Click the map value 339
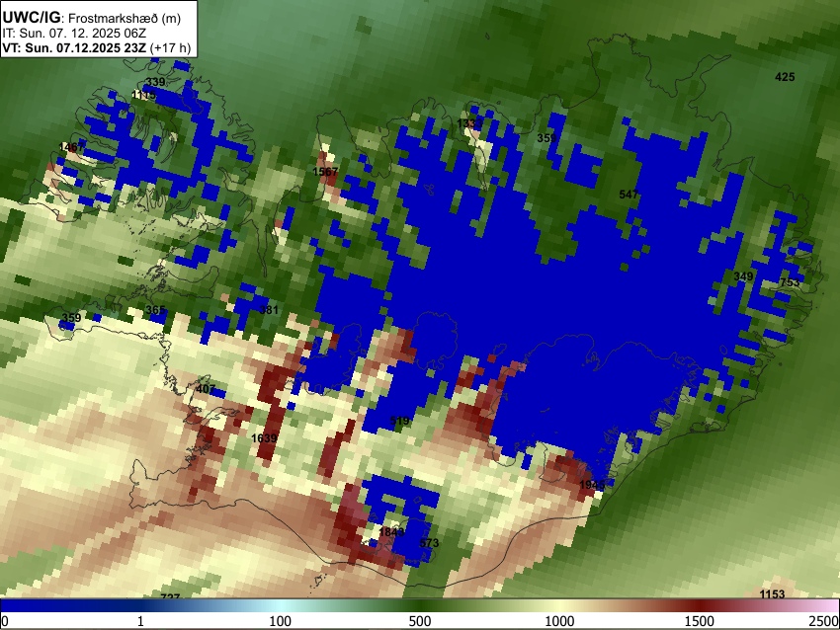The image size is (840, 630). (x=155, y=82)
